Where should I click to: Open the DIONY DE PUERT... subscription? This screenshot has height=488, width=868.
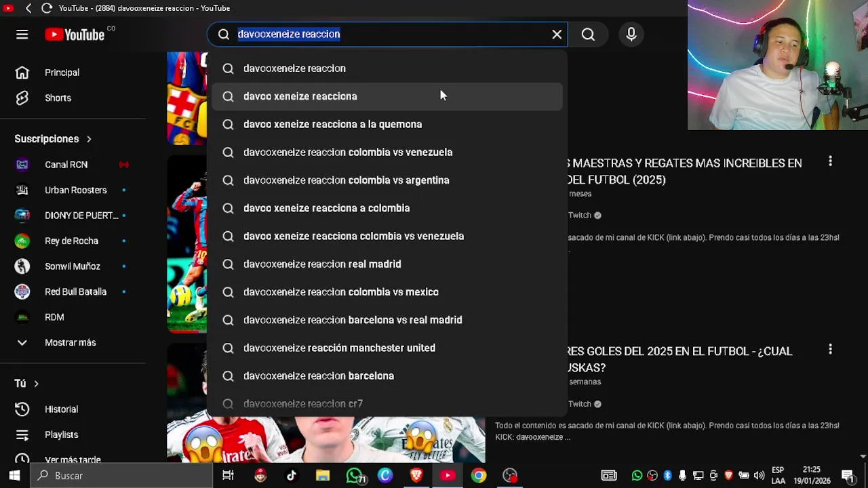73,216
